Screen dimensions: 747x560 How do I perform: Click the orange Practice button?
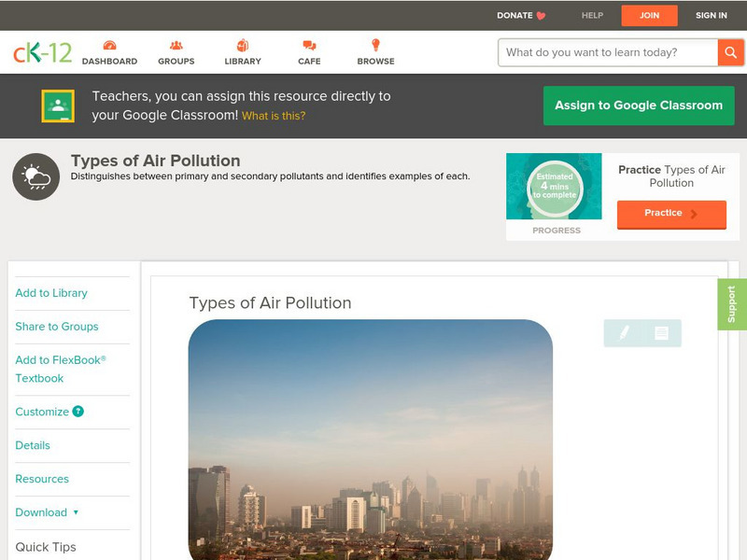coord(670,214)
